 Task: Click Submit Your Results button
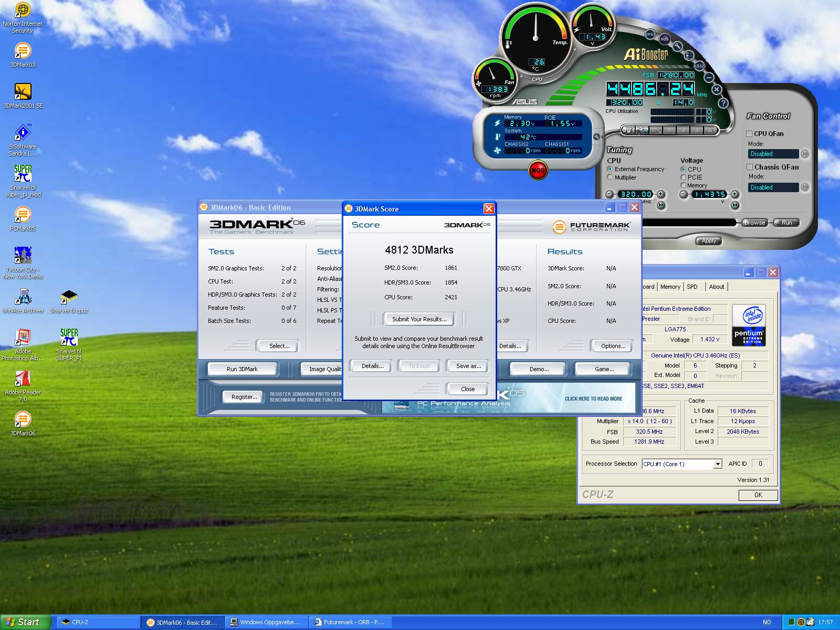pos(419,319)
